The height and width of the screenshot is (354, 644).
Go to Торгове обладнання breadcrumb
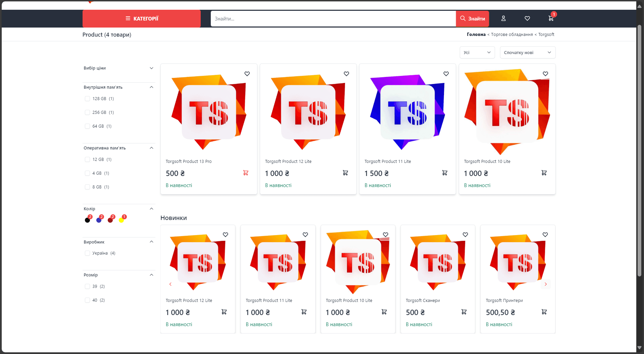[512, 35]
